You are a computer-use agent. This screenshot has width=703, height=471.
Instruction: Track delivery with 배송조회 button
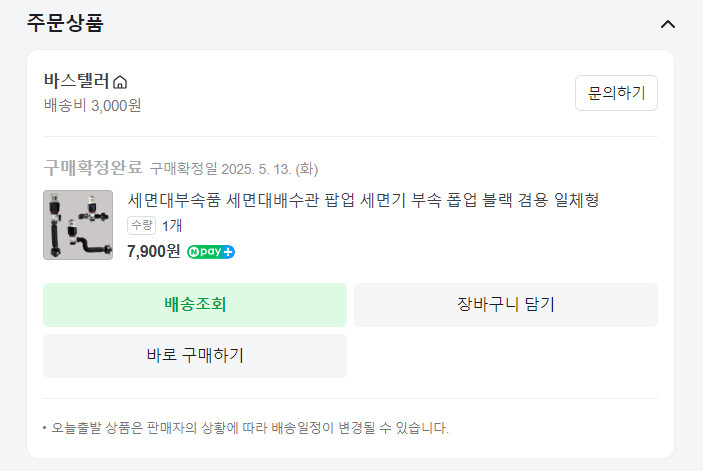195,305
